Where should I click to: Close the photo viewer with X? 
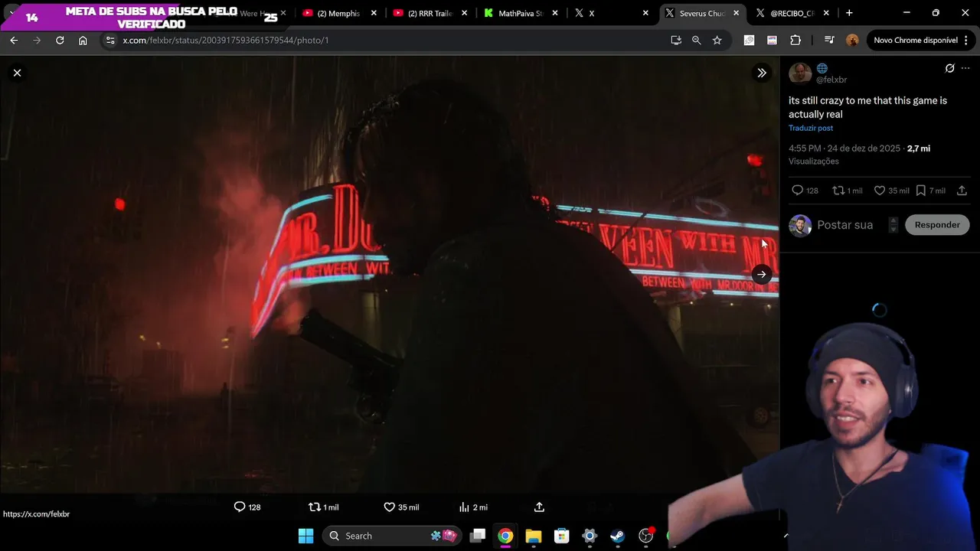17,73
